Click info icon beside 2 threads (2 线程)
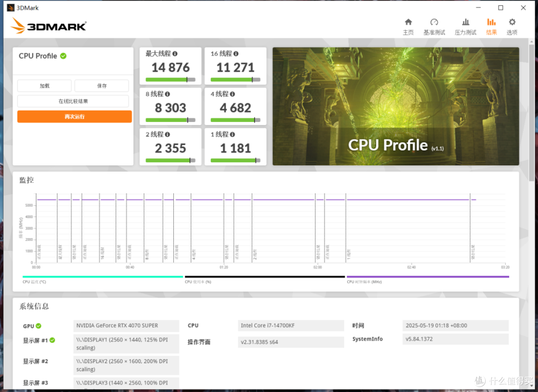538x392 pixels. pos(167,134)
